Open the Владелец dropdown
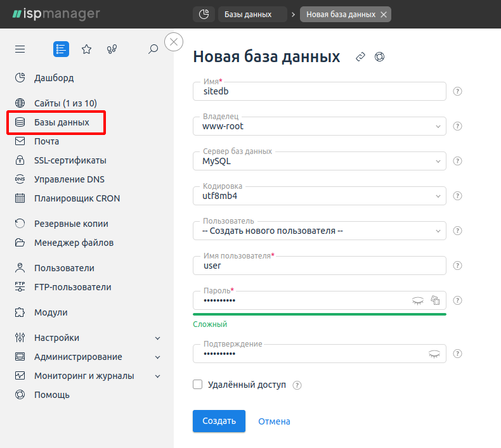 (x=320, y=126)
